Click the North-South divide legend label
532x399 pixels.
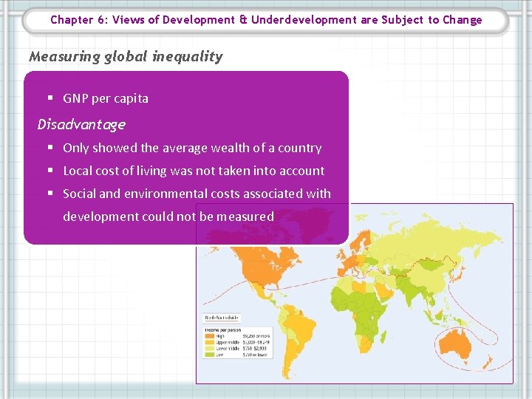(222, 318)
